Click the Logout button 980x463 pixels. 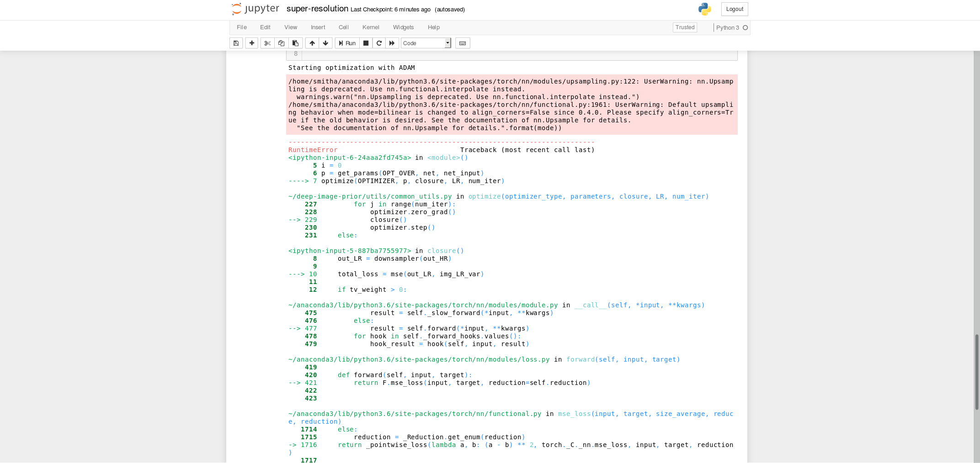pyautogui.click(x=734, y=9)
